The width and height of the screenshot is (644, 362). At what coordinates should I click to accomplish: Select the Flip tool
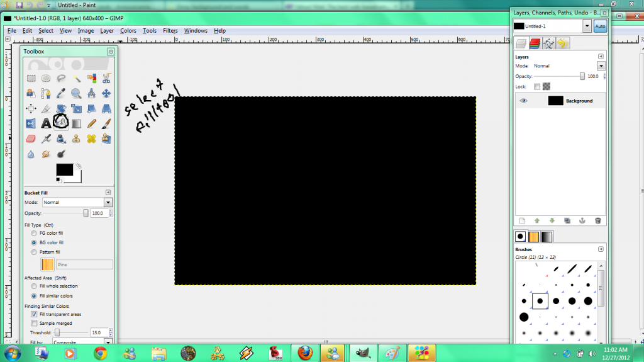click(31, 123)
